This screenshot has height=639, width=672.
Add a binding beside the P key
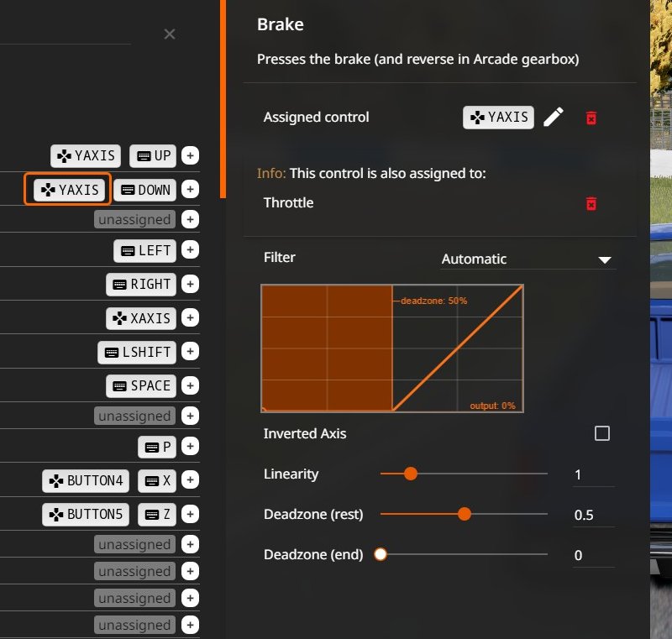point(190,446)
